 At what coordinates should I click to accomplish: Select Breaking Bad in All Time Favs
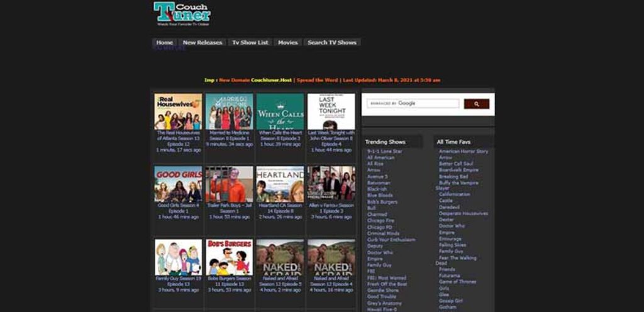point(453,177)
